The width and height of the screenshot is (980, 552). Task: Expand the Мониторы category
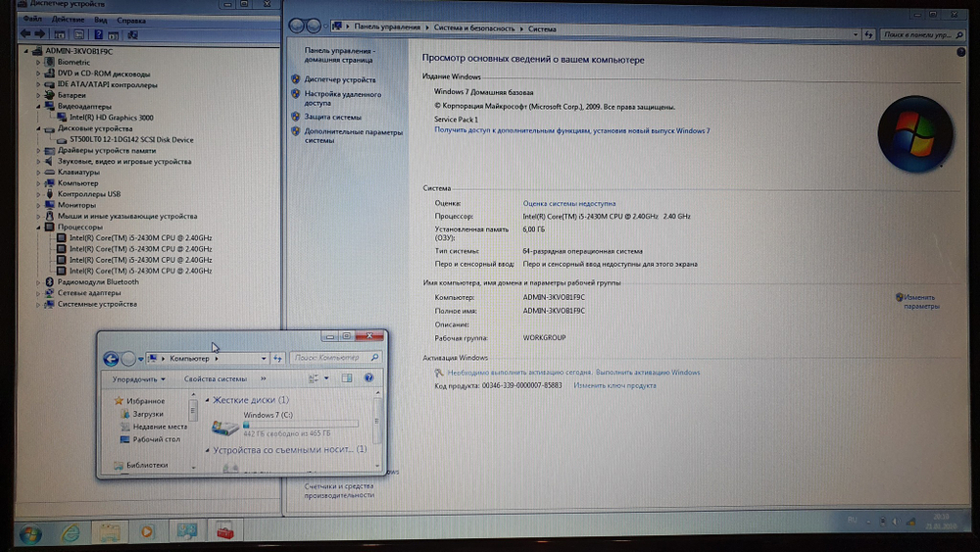coord(38,206)
